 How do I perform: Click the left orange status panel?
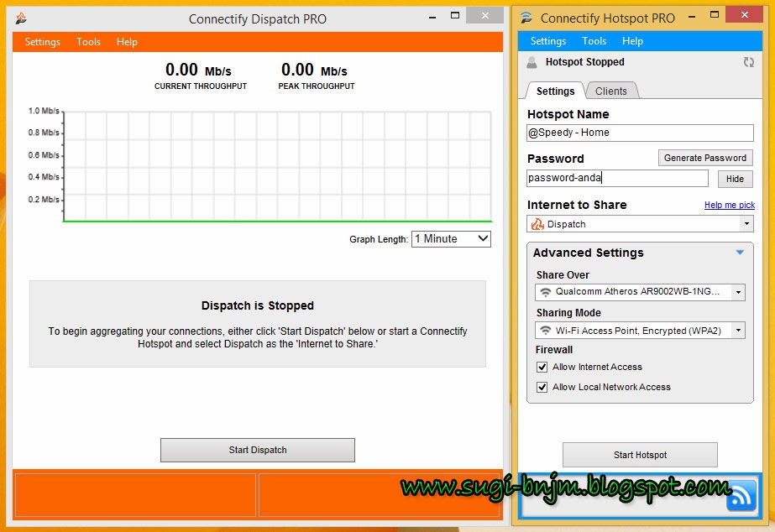(135, 495)
